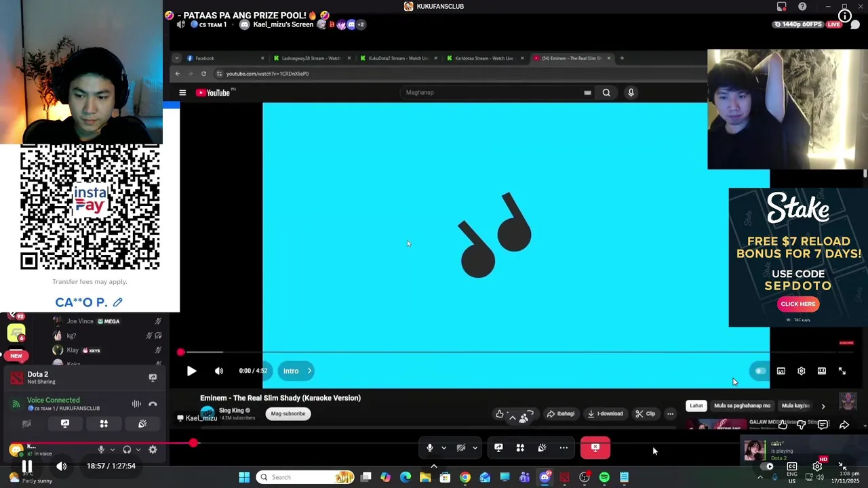Click the YouTube search magnifier button
Screen dimensions: 868x488
click(606, 93)
